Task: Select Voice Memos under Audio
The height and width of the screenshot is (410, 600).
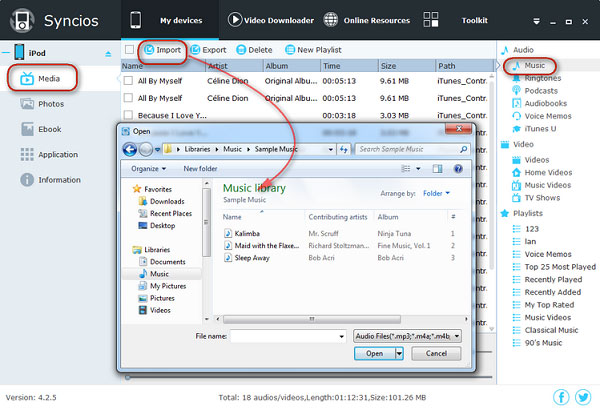Action: click(x=541, y=116)
